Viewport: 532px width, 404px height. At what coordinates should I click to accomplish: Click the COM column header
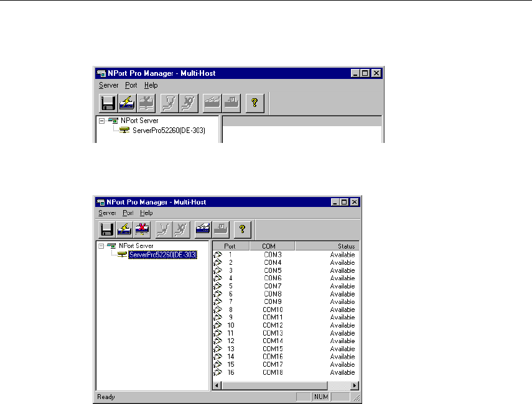pyautogui.click(x=272, y=246)
